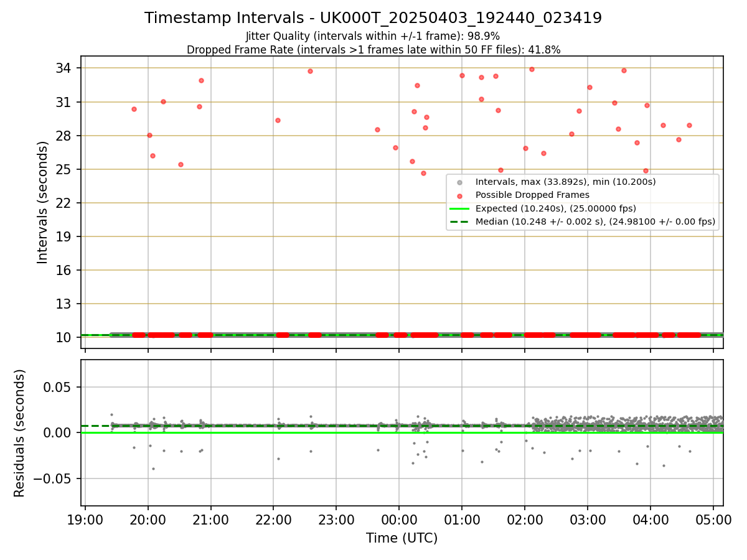The height and width of the screenshot is (560, 747).
Task: Click the red dropped-frame point near 20:30 at 25 seconds
Action: 181,164
